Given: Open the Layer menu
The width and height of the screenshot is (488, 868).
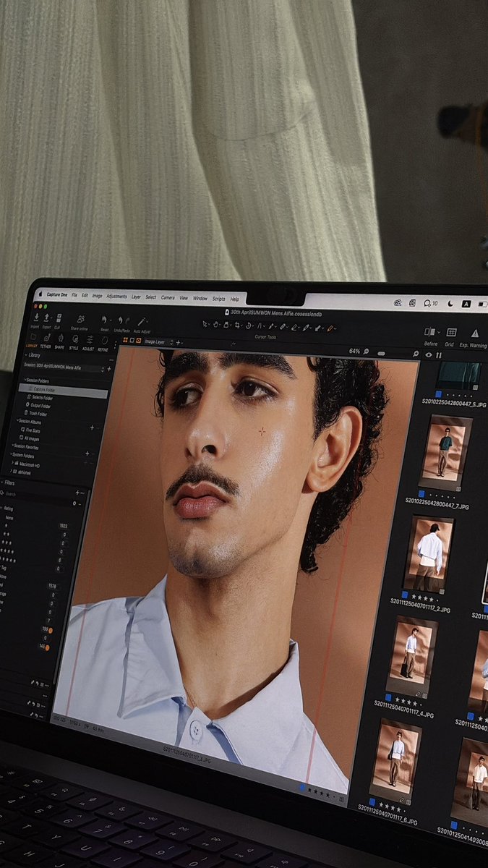Looking at the screenshot, I should pos(136,297).
